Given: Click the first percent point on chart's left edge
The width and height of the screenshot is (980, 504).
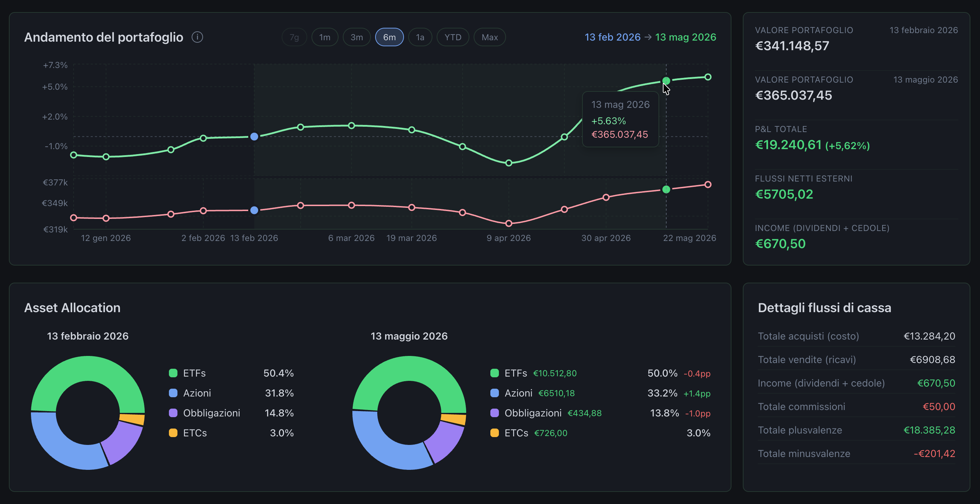Looking at the screenshot, I should 74,155.
